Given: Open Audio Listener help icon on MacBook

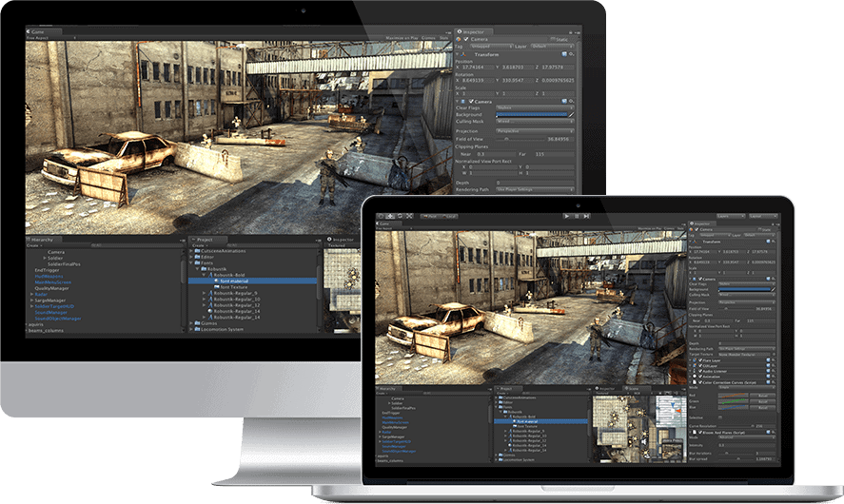Looking at the screenshot, I should click(x=768, y=371).
